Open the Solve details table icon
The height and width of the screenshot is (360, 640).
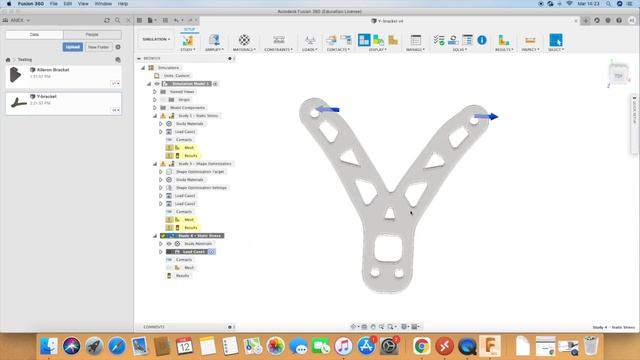pos(467,40)
